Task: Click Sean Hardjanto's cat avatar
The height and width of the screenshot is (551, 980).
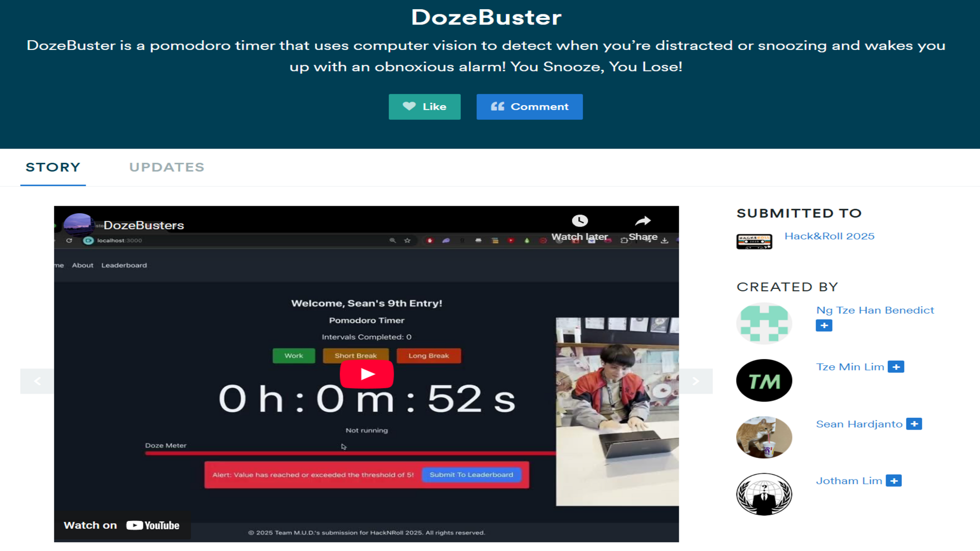Action: (764, 437)
